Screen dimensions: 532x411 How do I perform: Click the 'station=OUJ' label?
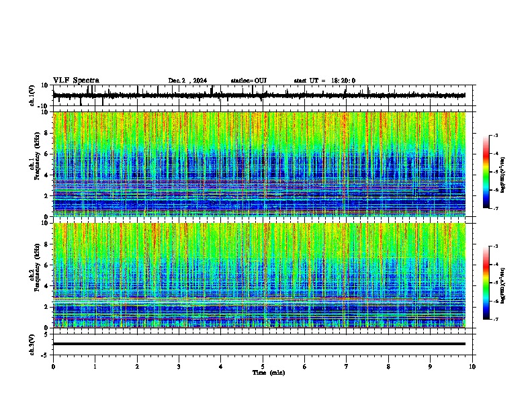point(249,81)
